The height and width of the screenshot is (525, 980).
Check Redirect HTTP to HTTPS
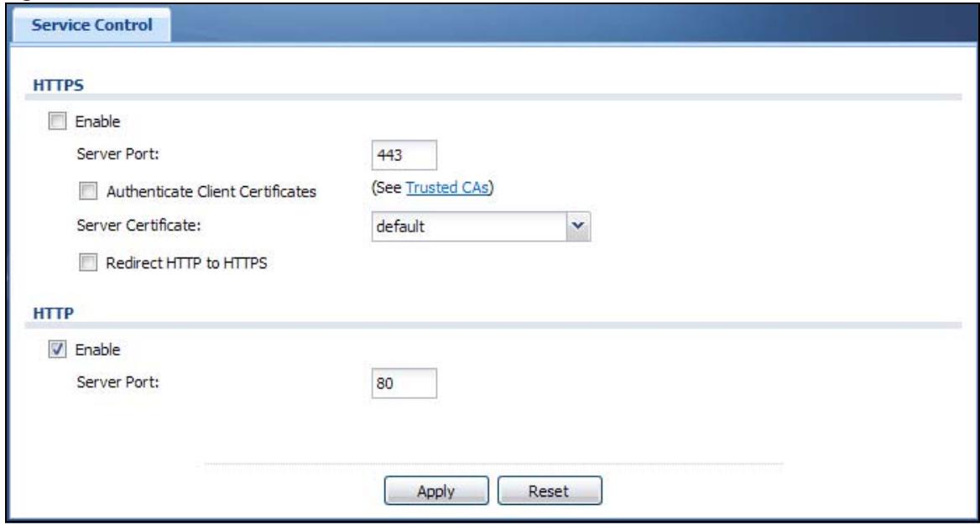click(88, 263)
